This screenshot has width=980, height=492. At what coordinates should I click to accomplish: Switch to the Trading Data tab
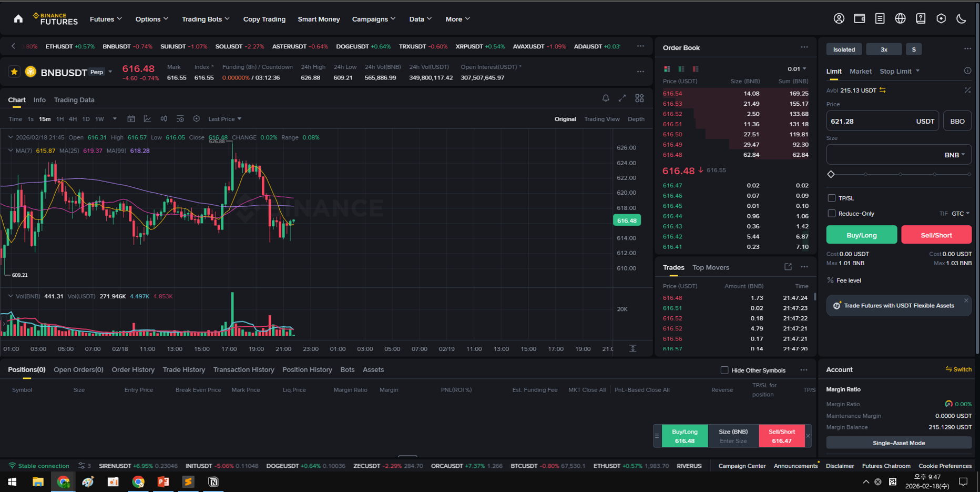click(74, 99)
